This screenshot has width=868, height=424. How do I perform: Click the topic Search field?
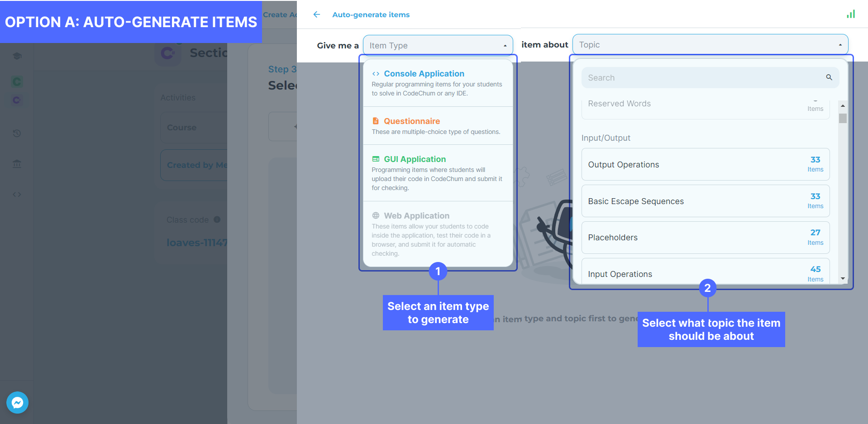(x=704, y=78)
